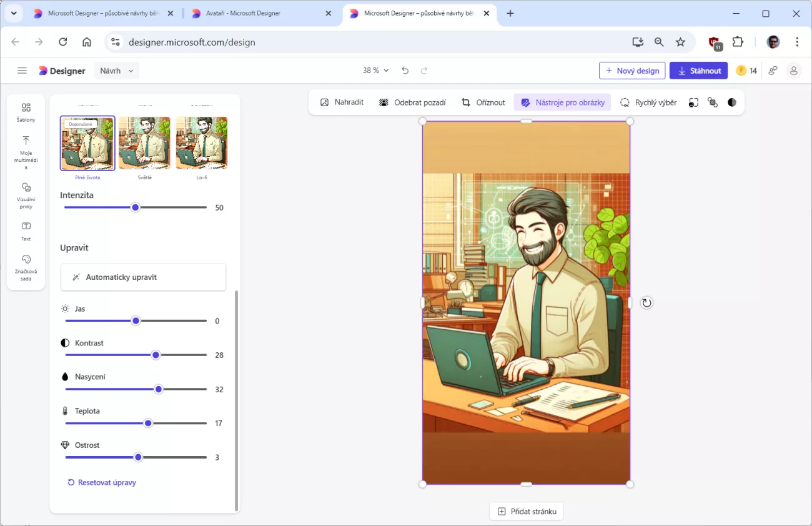Screen dimensions: 812x526
Task: Click the Oříznout crop tool
Action: [x=483, y=102]
